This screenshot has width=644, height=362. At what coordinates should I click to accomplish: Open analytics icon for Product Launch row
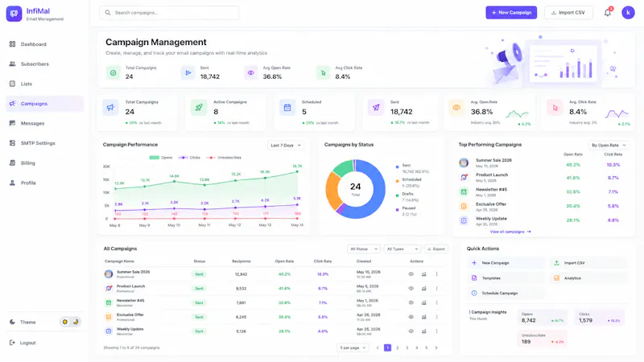pyautogui.click(x=424, y=289)
